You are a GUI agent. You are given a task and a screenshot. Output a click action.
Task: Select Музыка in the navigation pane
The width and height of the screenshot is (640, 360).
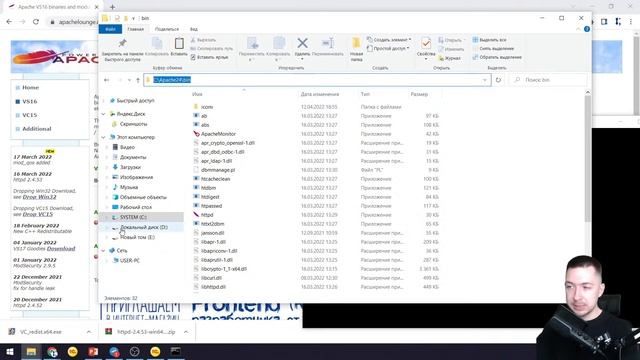tap(129, 187)
